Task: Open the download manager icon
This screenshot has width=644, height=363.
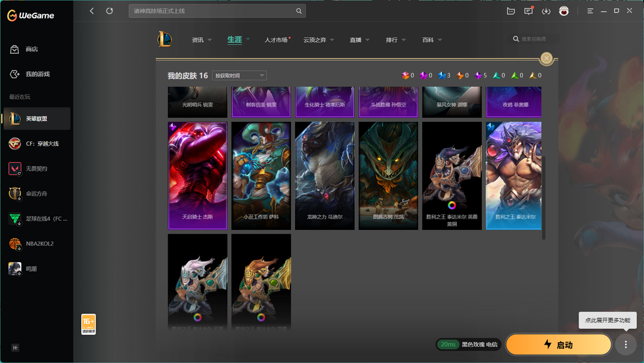Action: pyautogui.click(x=546, y=11)
